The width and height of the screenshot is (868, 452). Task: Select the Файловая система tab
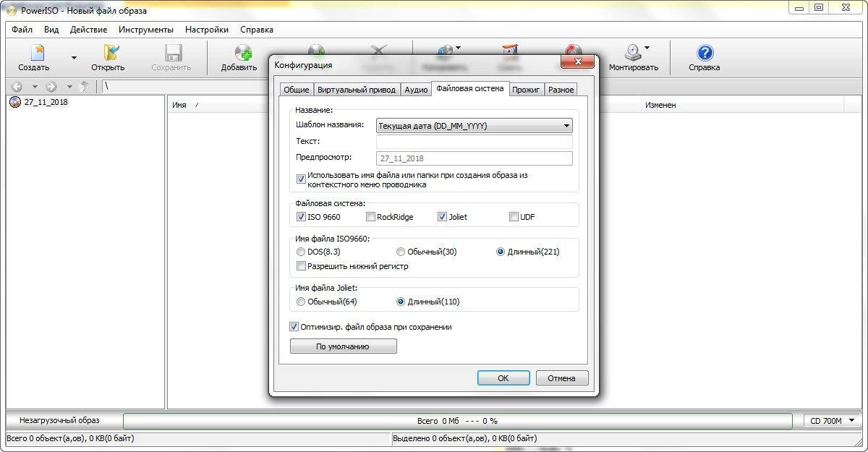470,88
